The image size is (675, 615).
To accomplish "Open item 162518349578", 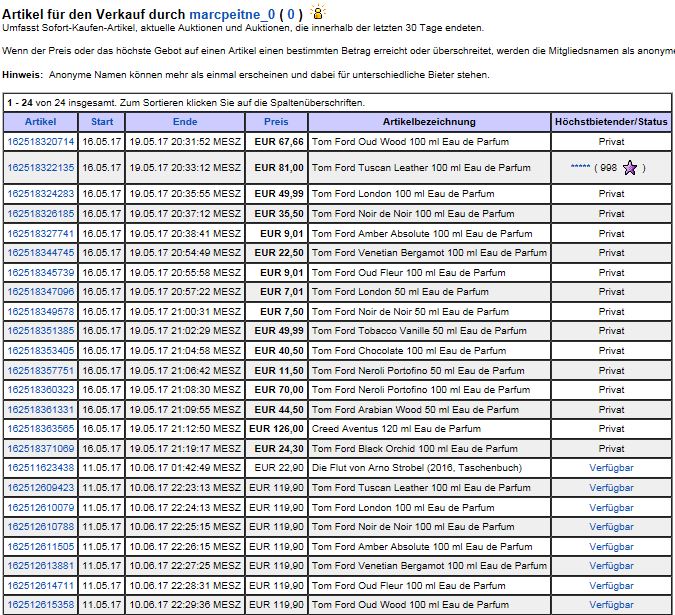I will click(41, 312).
